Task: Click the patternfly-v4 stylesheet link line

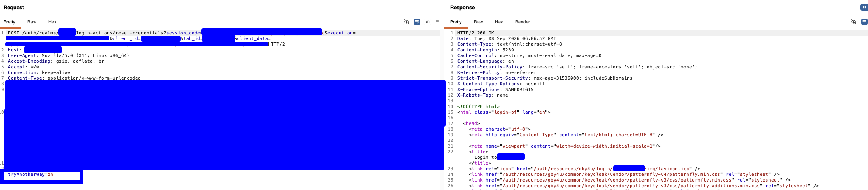Action: point(624,174)
